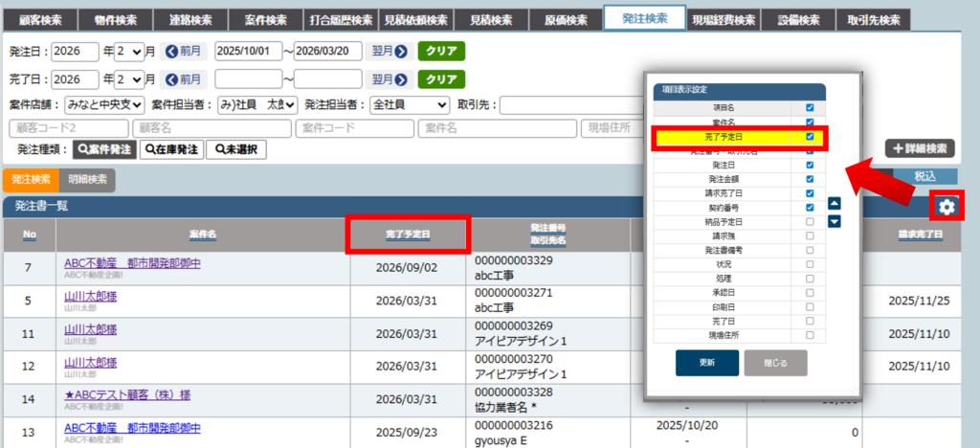Toggle the 現場住所 checkbox

tap(810, 334)
